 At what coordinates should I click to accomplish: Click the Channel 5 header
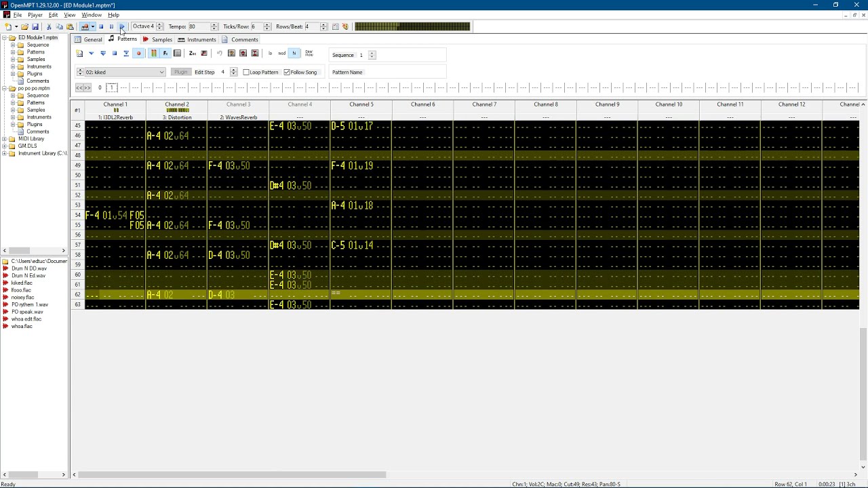coord(361,104)
